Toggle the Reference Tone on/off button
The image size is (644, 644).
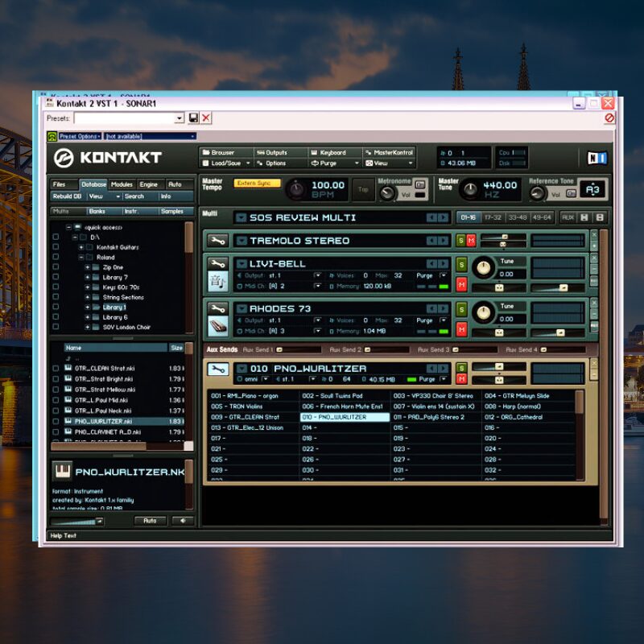pos(571,193)
